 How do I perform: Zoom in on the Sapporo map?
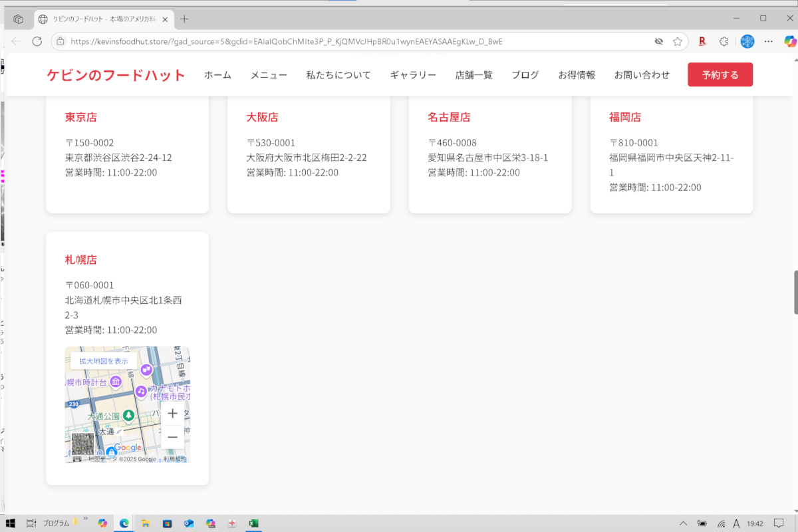click(172, 413)
